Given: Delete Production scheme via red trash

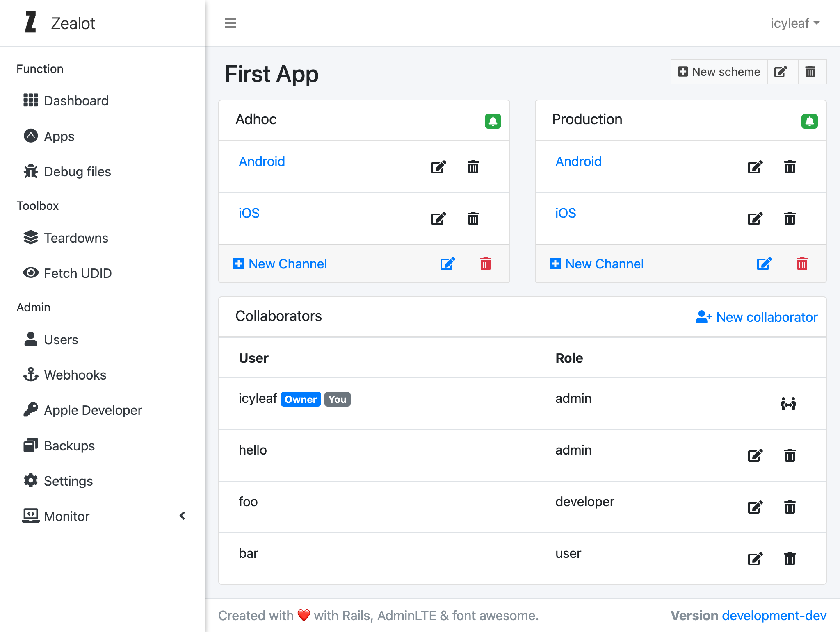Looking at the screenshot, I should click(x=802, y=264).
